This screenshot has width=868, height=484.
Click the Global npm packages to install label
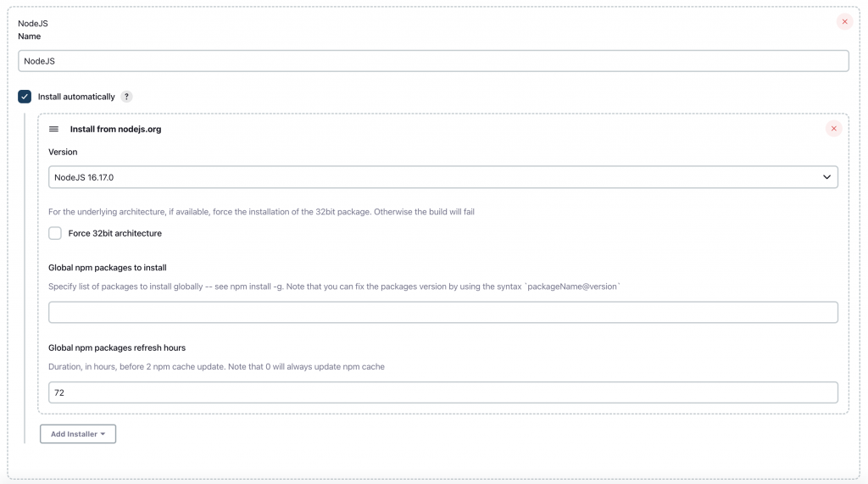click(108, 268)
